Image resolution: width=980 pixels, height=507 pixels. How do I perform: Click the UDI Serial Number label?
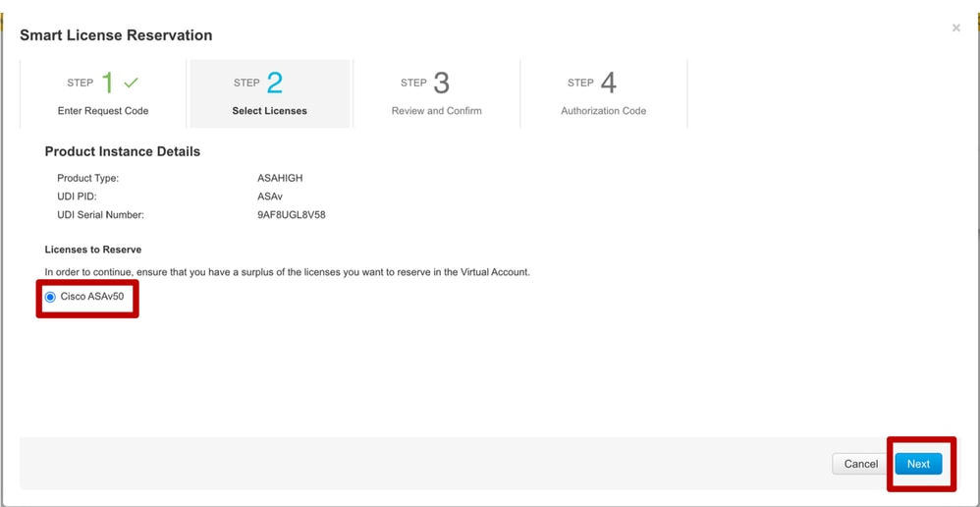pyautogui.click(x=100, y=215)
